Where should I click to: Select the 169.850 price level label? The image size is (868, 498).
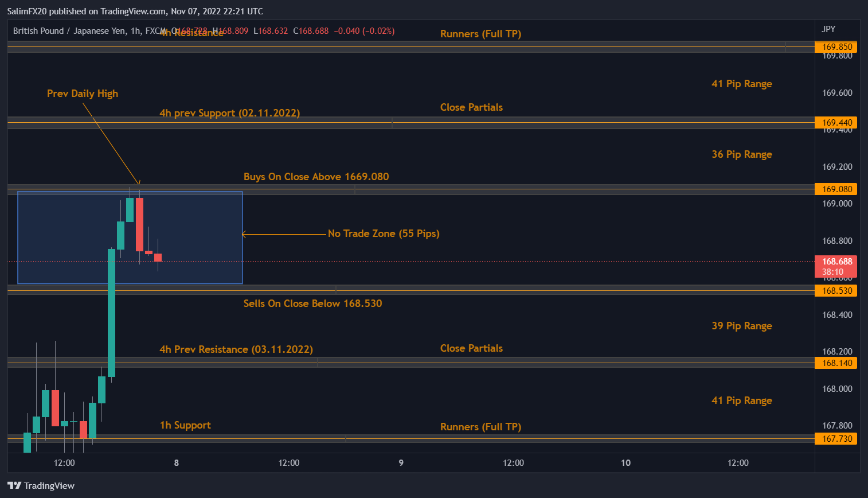(x=836, y=47)
